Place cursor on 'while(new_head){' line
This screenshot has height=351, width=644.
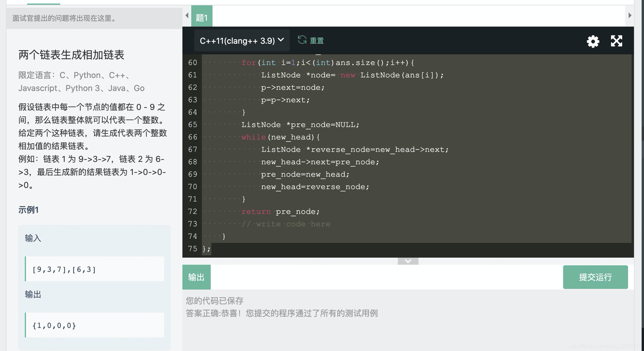(280, 137)
